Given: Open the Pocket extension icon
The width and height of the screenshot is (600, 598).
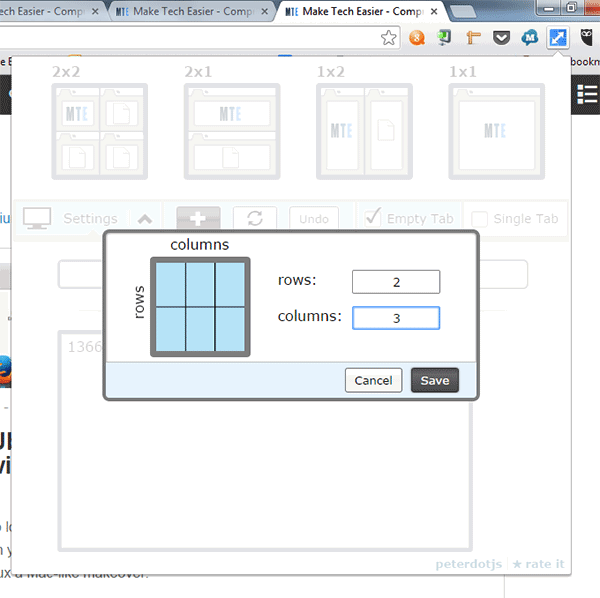Looking at the screenshot, I should pos(501,38).
